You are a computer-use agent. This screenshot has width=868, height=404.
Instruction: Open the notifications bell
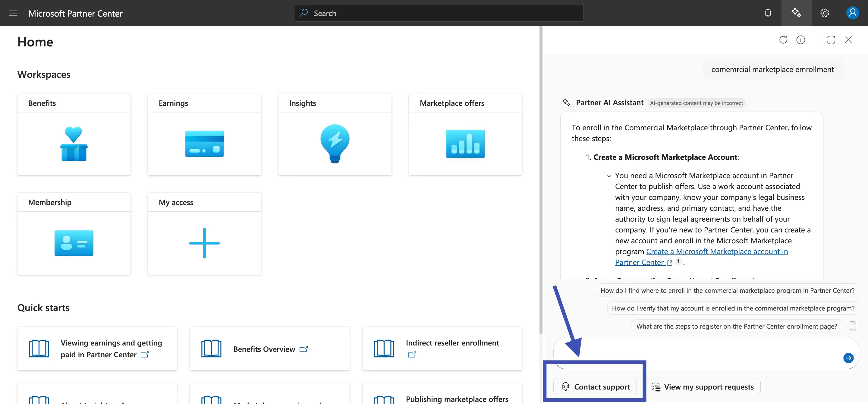tap(768, 13)
